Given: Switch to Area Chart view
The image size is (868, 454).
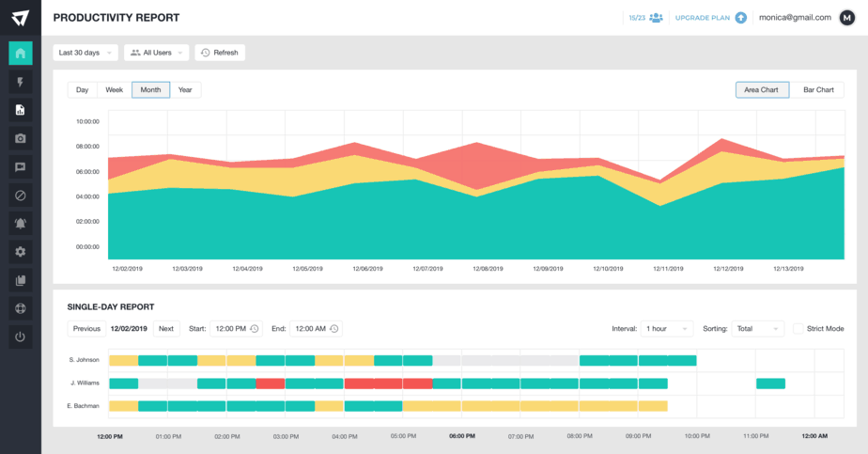Looking at the screenshot, I should tap(762, 89).
